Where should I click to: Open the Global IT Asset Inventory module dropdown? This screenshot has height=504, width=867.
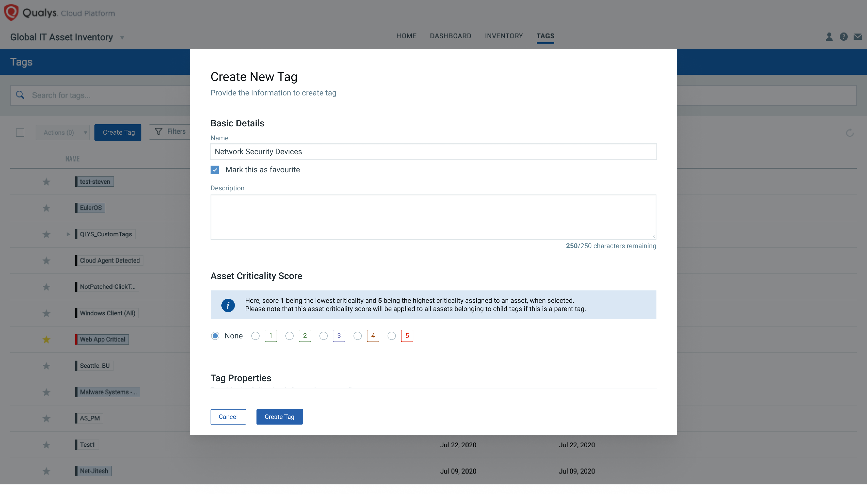122,37
